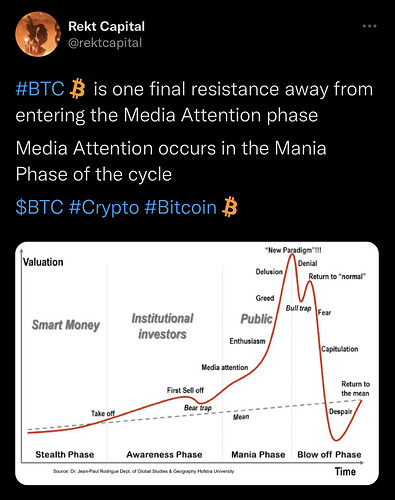This screenshot has width=395, height=500.
Task: Click the Bitcoin emoji beside #BTC hashtag
Action: pyautogui.click(x=77, y=89)
